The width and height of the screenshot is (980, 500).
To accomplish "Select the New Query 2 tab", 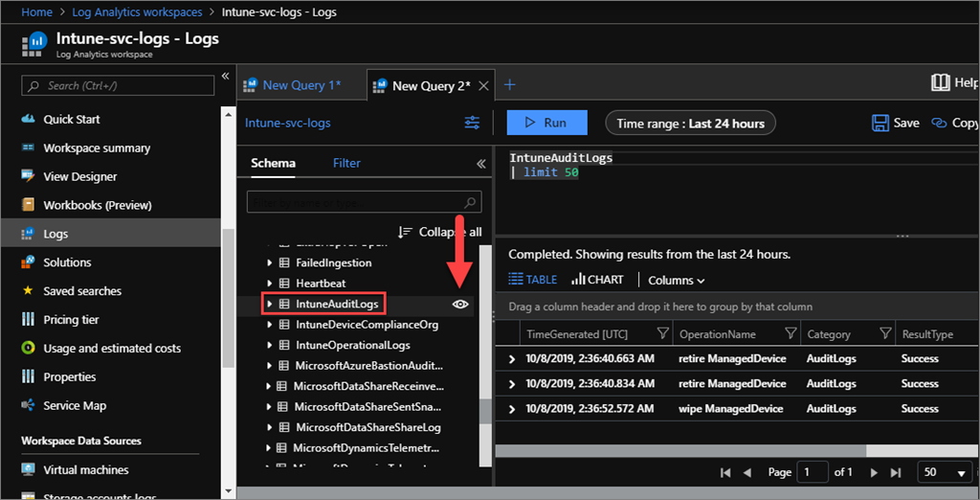I will [x=432, y=86].
